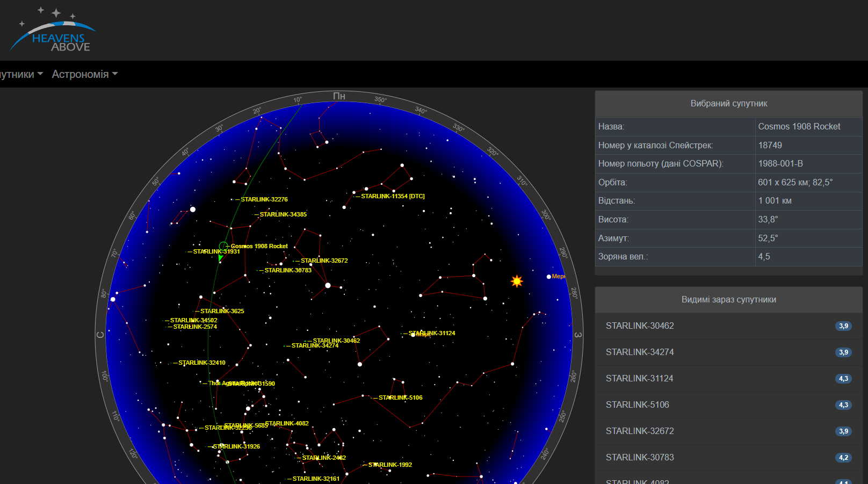The width and height of the screenshot is (868, 484).
Task: Open the Астрономія dropdown menu
Action: [84, 74]
